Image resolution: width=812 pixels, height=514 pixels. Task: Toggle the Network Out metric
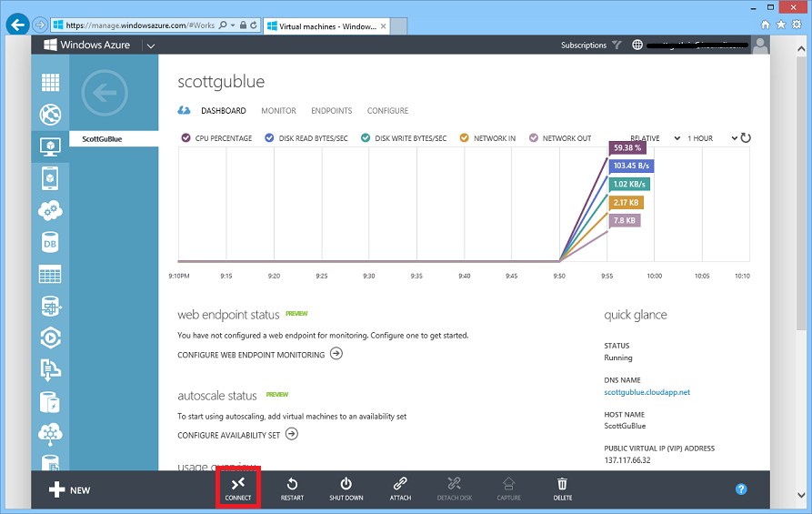click(534, 138)
